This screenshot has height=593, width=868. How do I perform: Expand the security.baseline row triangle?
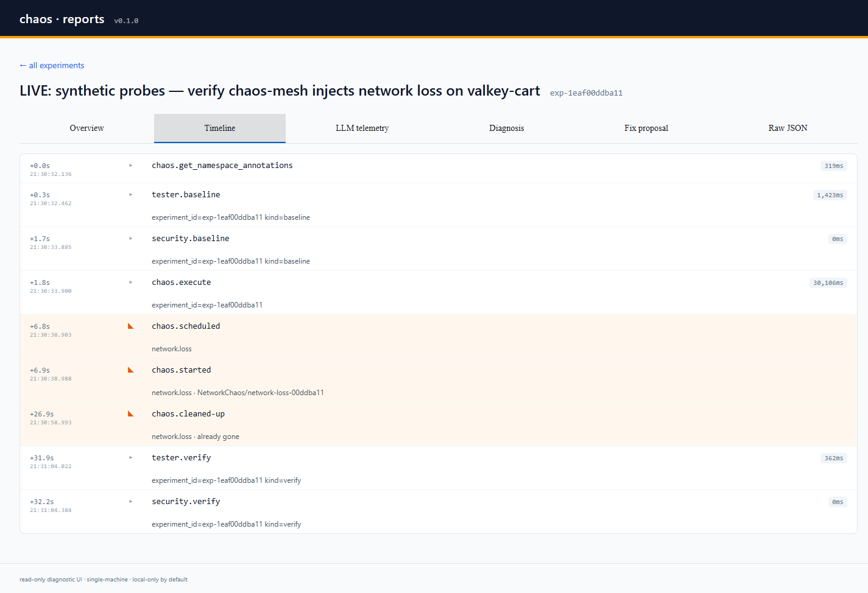click(130, 239)
